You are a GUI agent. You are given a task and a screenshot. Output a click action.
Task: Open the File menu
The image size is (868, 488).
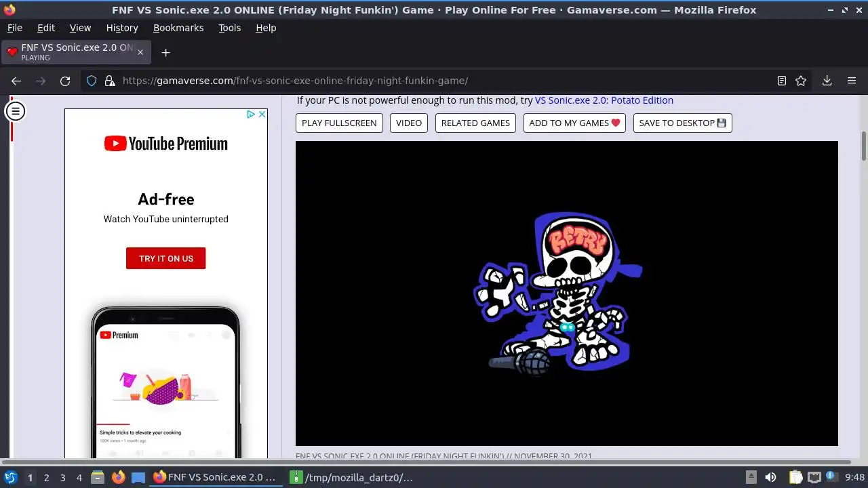pyautogui.click(x=15, y=28)
